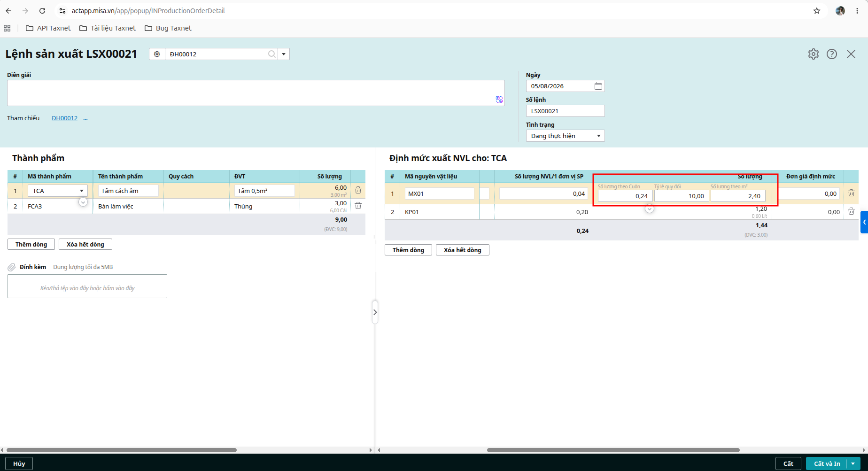
Task: Expand the ĐH00012 order dropdown arrow
Action: click(284, 54)
